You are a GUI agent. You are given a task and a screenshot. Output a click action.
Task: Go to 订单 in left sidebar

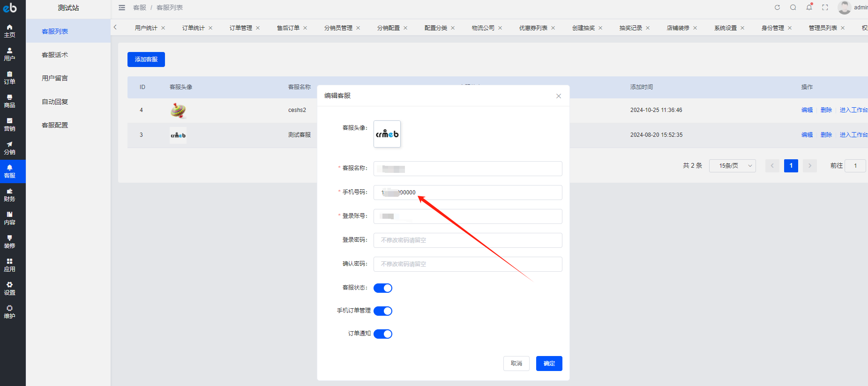(9, 78)
